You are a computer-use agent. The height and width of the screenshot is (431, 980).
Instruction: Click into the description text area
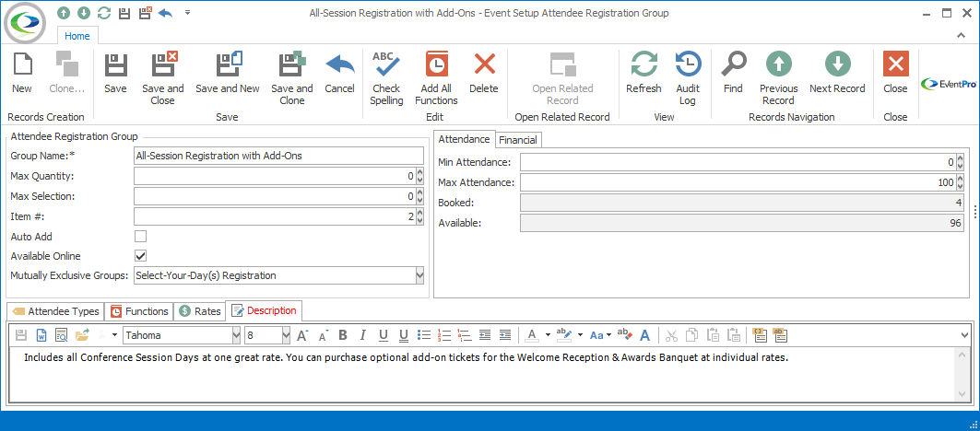pos(483,374)
